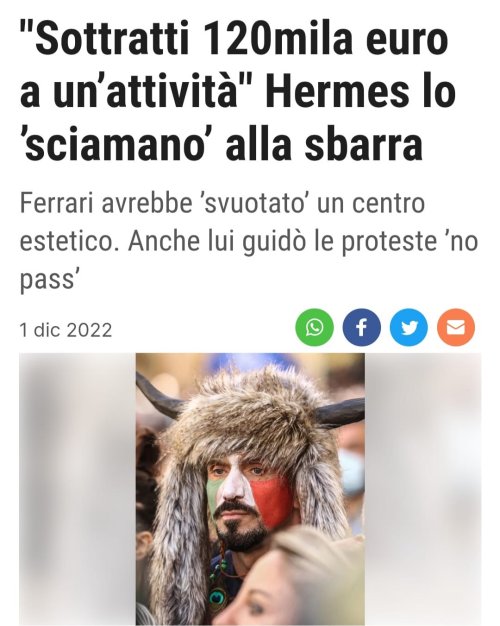This screenshot has width=500, height=626.
Task: Click the blurred left margin of the photo
Action: [77, 489]
